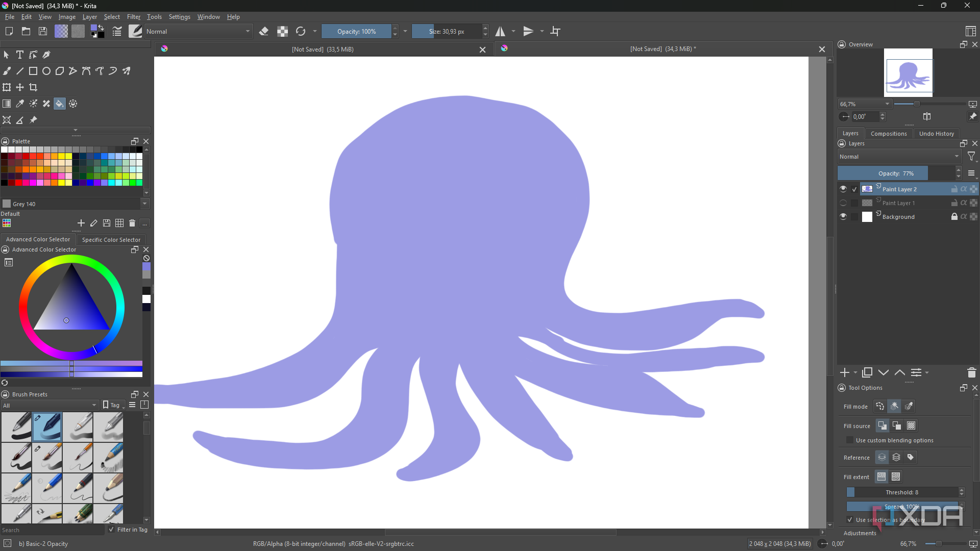Screen dimensions: 980x551
Task: Add a new layer with plus button
Action: click(845, 372)
